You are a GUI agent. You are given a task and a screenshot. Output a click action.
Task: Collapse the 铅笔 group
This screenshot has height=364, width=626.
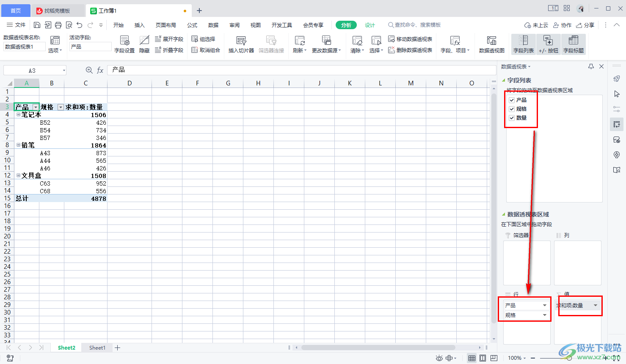[x=18, y=145]
